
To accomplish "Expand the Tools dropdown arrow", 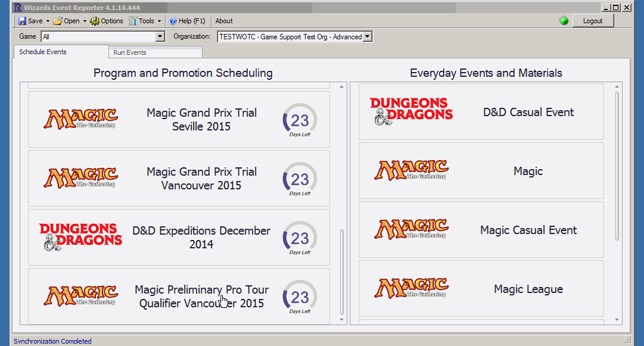I will [159, 21].
